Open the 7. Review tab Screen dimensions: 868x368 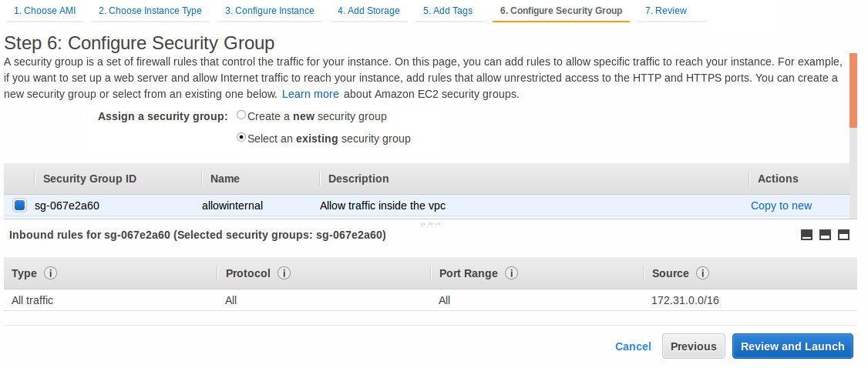(666, 11)
